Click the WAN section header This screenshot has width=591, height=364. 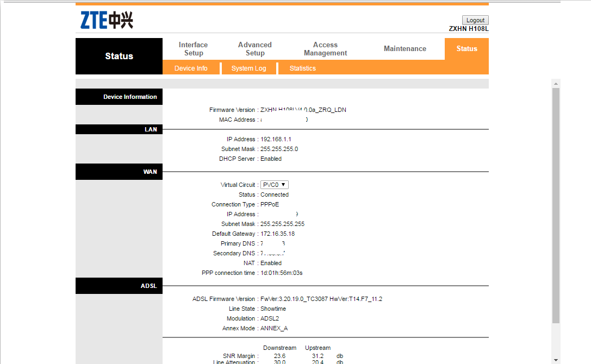(x=119, y=172)
